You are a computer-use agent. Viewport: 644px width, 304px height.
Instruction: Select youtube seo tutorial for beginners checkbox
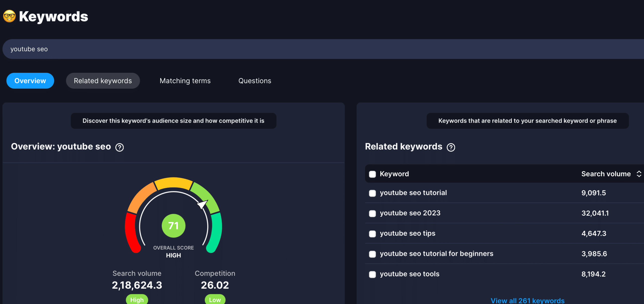(x=372, y=254)
